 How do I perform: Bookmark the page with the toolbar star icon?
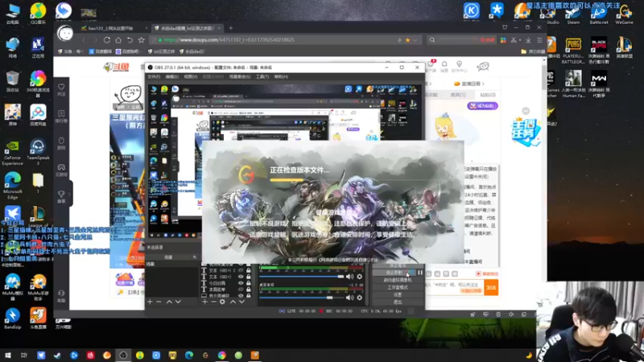tap(142, 40)
